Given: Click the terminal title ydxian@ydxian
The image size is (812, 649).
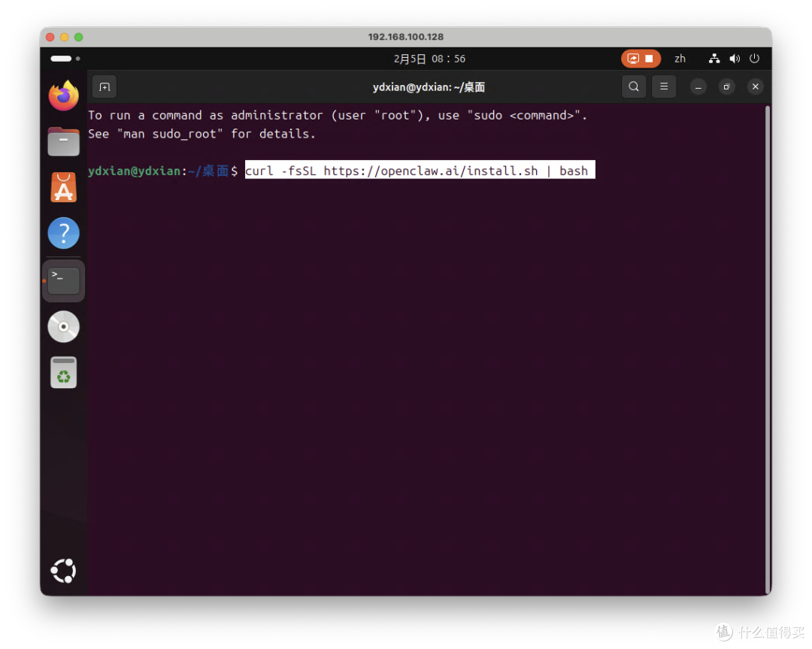Looking at the screenshot, I should (x=429, y=87).
